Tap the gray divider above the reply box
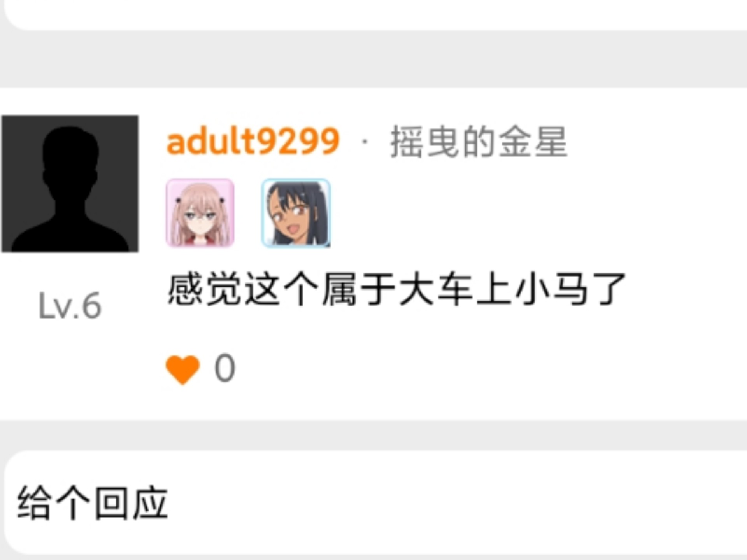Image resolution: width=747 pixels, height=560 pixels. [373, 435]
